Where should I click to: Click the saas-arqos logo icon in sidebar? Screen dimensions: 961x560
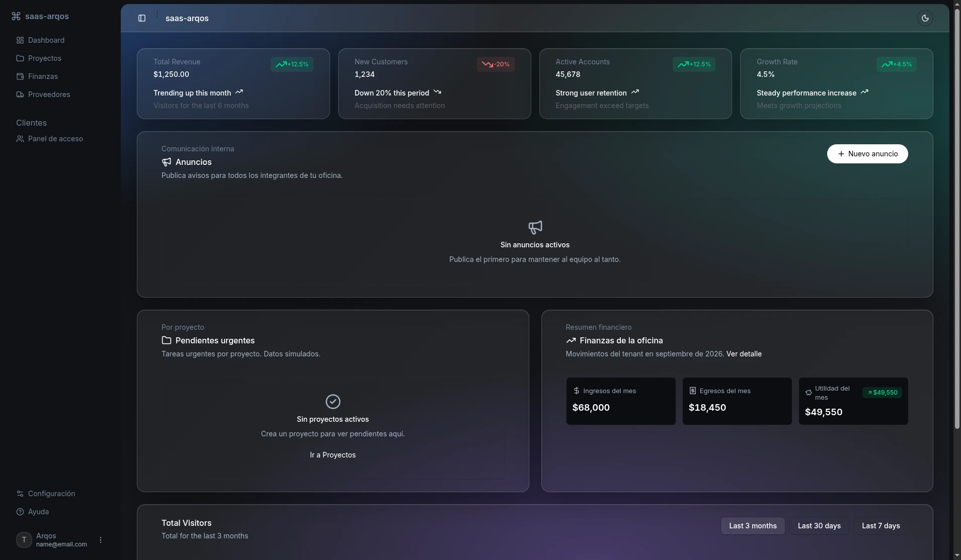[x=16, y=16]
